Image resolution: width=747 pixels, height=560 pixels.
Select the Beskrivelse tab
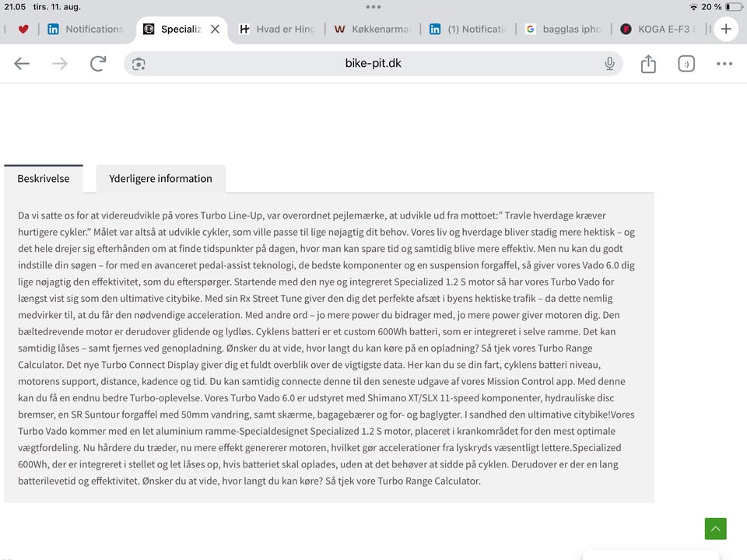[44, 179]
